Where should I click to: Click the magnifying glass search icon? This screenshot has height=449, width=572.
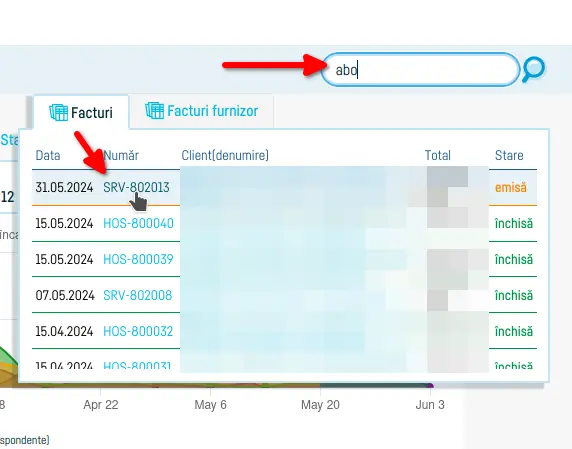coord(533,69)
